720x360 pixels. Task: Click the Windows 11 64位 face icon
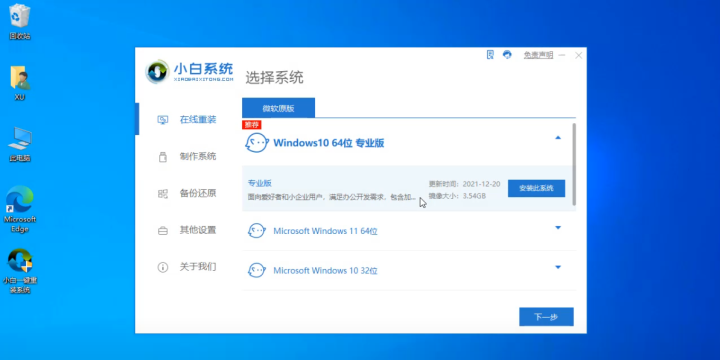(256, 231)
